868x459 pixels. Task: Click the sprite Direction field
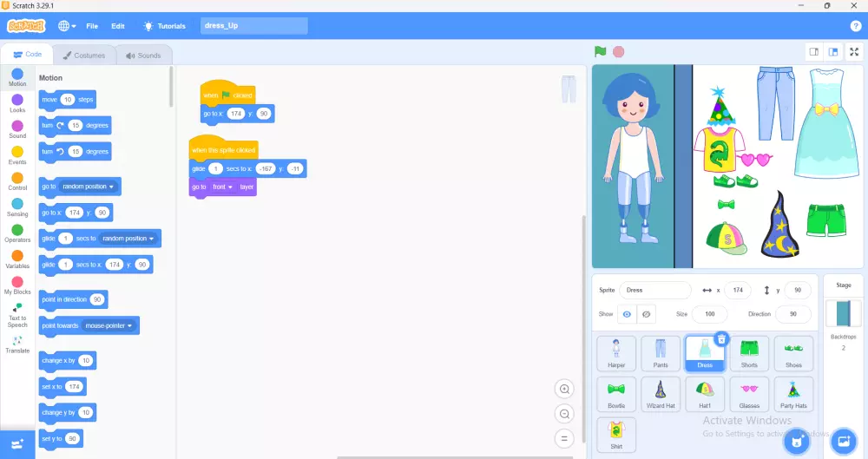pyautogui.click(x=792, y=314)
